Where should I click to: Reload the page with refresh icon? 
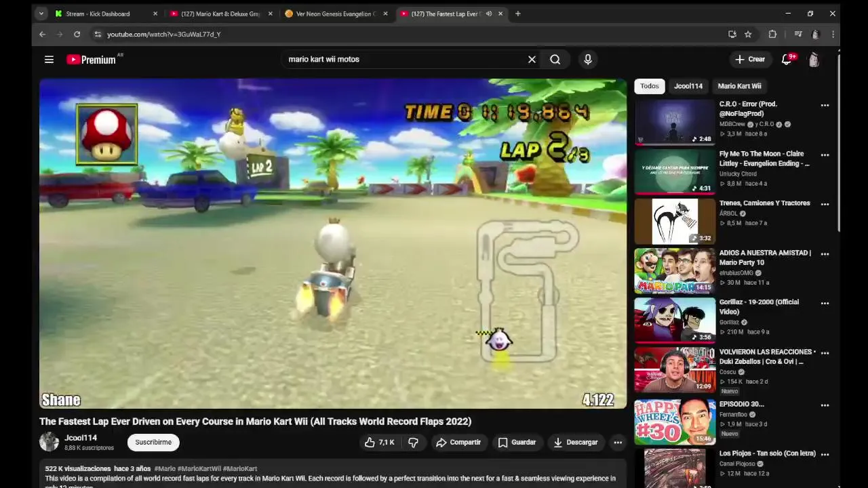77,34
